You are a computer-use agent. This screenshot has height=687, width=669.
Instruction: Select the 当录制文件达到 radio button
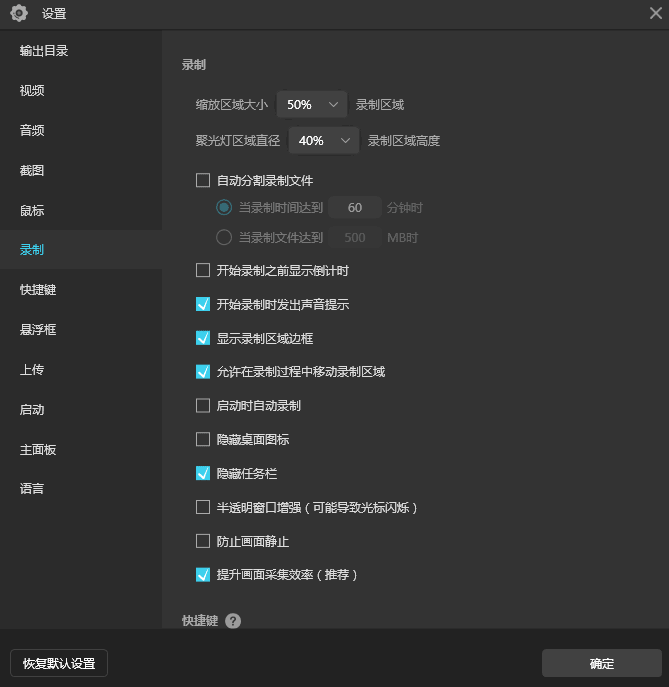[224, 238]
